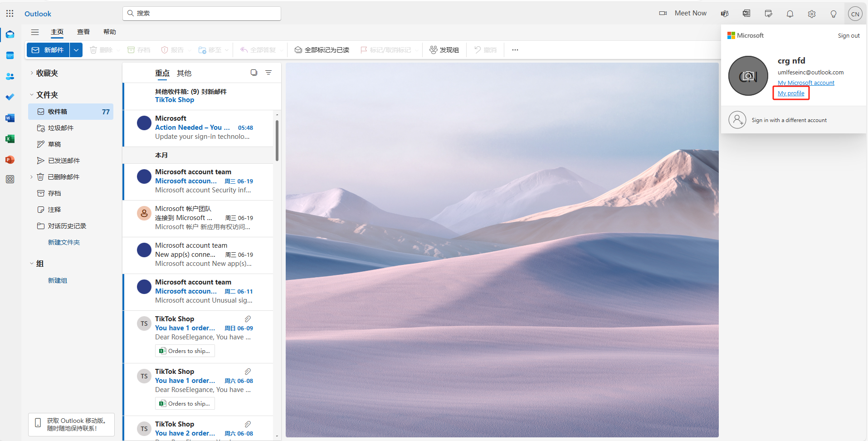Screen dimensions: 868x441
Task: Open more apps icon in left rail
Action: point(10,179)
